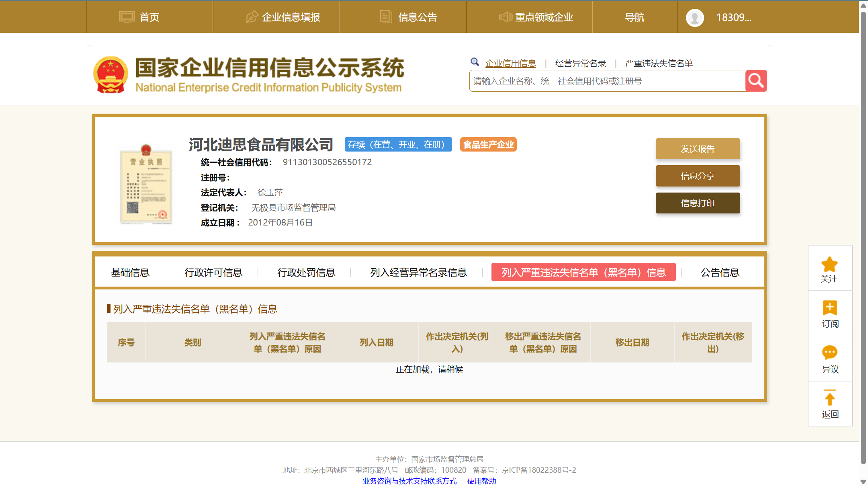The image size is (868, 486).
Task: Click legal representative name 徐玉萍
Action: [x=270, y=192]
